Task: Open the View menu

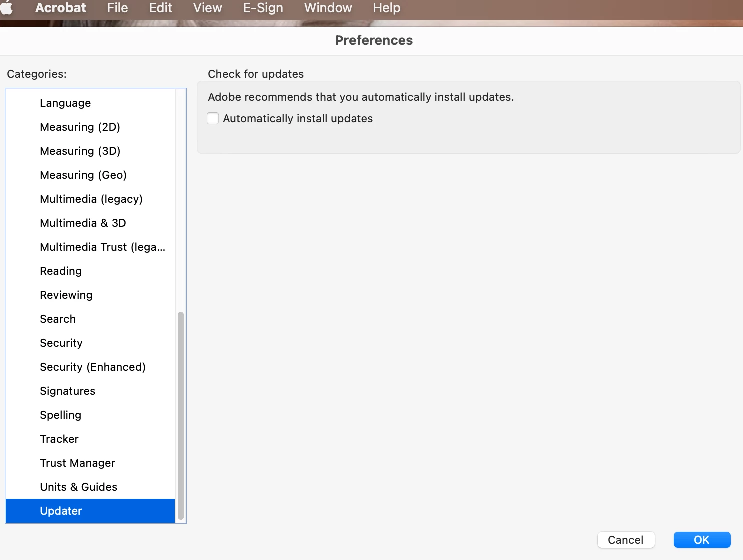Action: (207, 8)
